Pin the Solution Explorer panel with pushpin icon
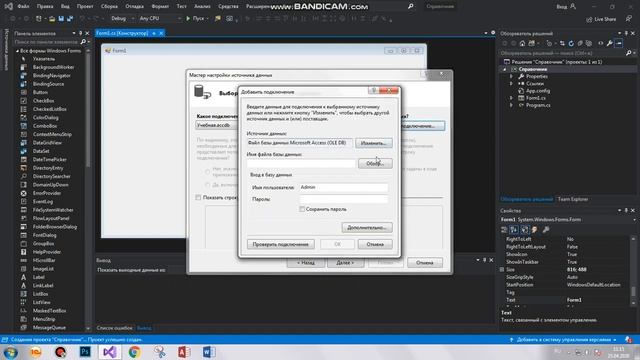This screenshot has width=640, height=360. 626,33
